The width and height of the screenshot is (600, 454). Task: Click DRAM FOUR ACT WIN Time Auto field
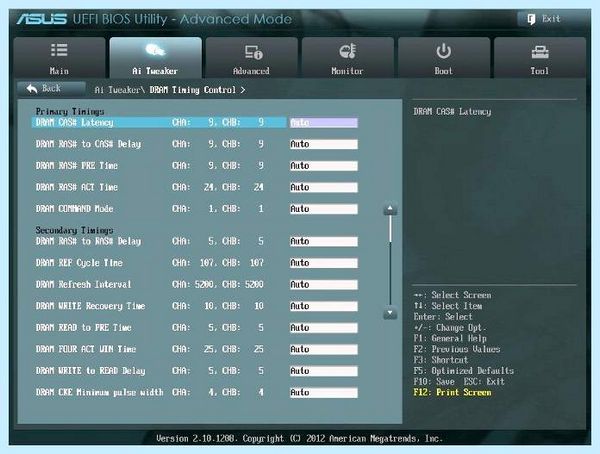[324, 349]
